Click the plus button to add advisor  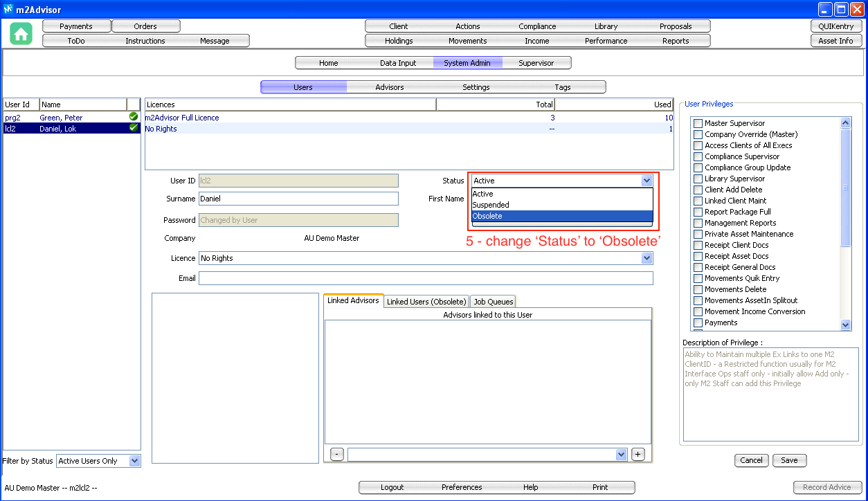[638, 455]
